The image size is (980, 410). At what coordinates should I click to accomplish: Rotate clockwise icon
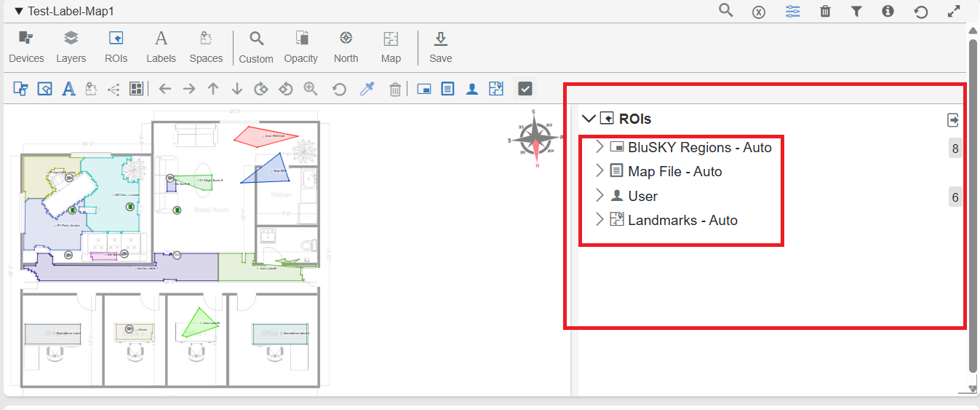(x=261, y=89)
